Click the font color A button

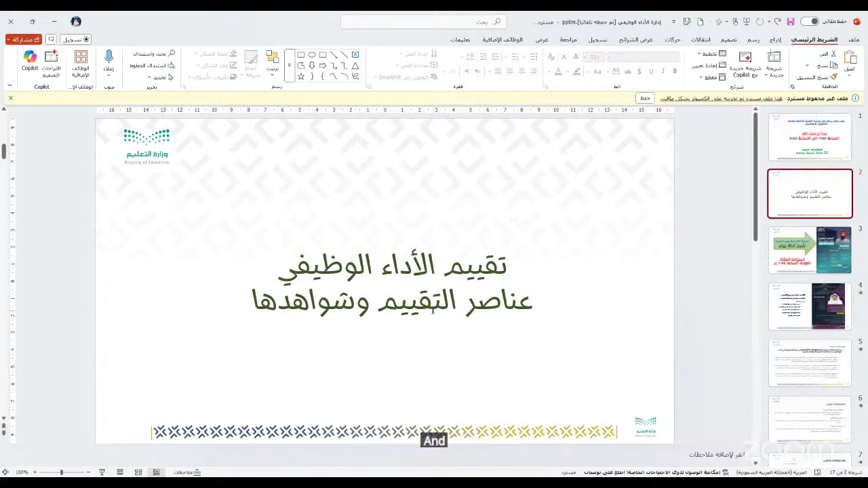[x=558, y=71]
